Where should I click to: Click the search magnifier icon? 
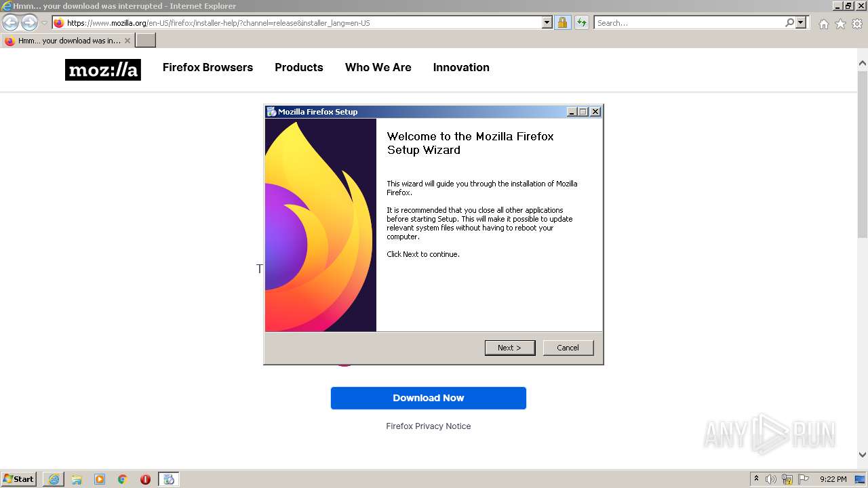(x=789, y=23)
